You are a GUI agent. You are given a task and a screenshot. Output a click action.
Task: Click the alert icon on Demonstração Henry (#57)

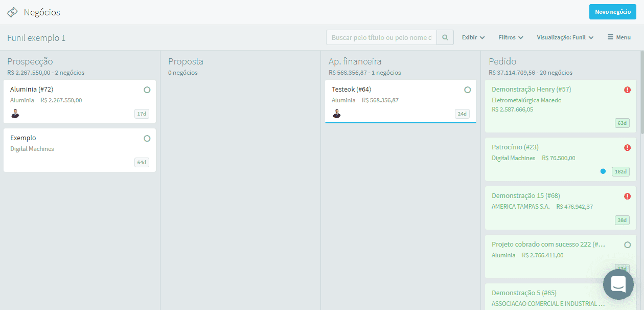click(627, 89)
